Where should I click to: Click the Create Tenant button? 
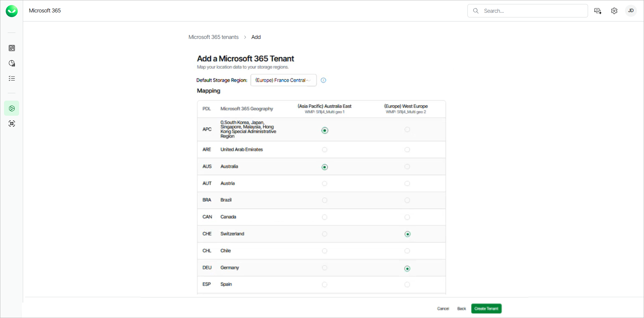click(x=486, y=309)
